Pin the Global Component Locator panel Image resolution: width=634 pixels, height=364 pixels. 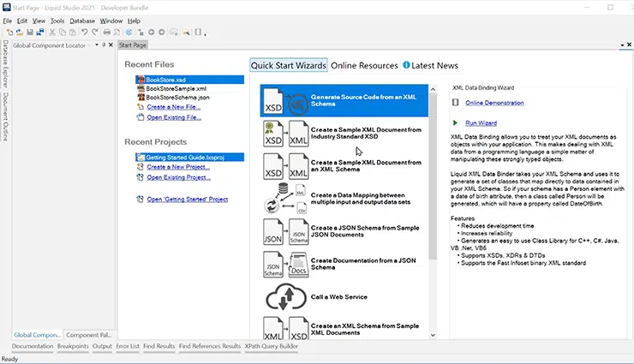pyautogui.click(x=104, y=45)
